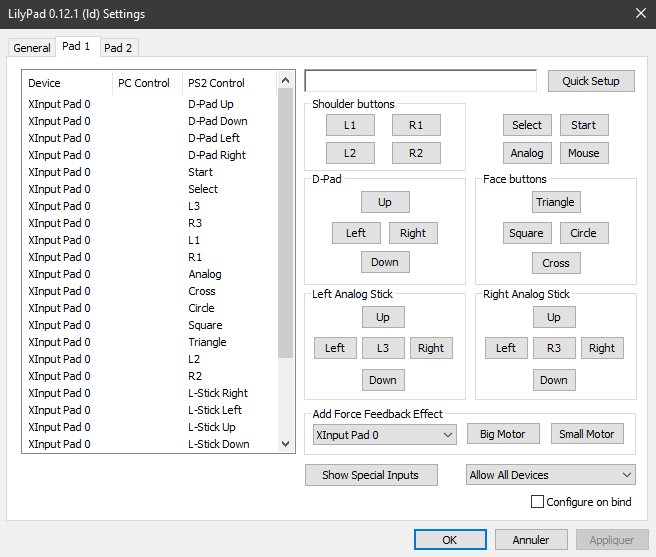Open the Pad 2 tab
The width and height of the screenshot is (656, 557).
click(x=118, y=48)
